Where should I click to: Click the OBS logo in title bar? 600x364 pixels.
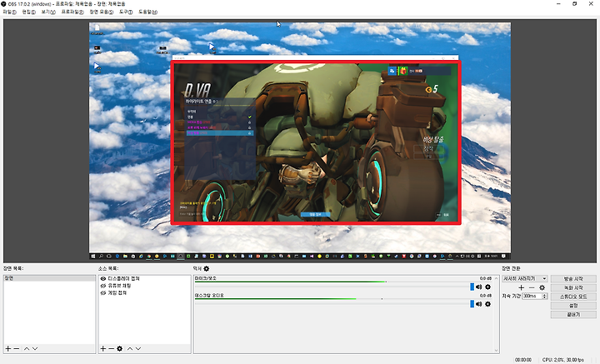point(4,4)
